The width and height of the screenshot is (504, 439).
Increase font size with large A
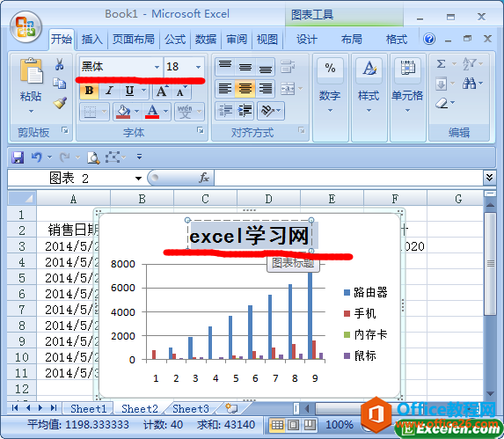162,91
